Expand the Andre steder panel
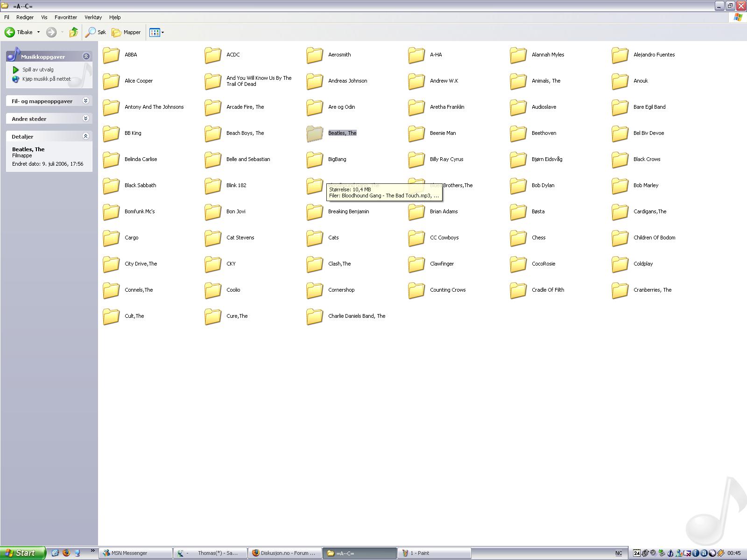 click(x=85, y=119)
